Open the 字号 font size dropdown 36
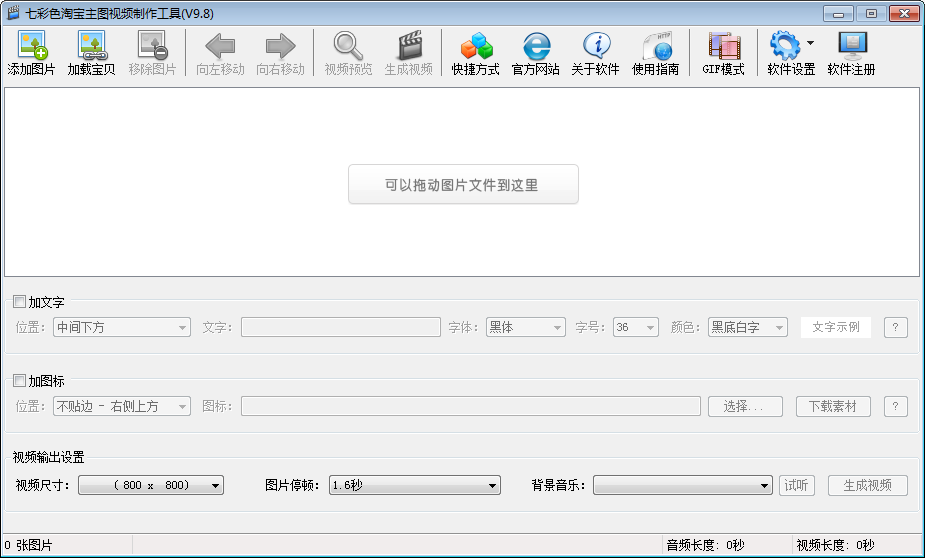 [636, 327]
